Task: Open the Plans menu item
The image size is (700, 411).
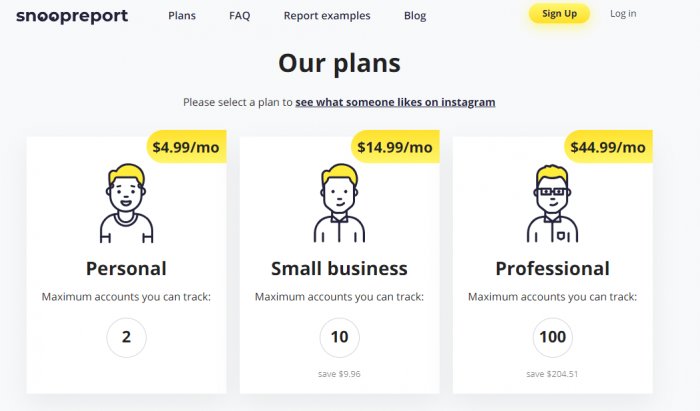Action: tap(182, 16)
